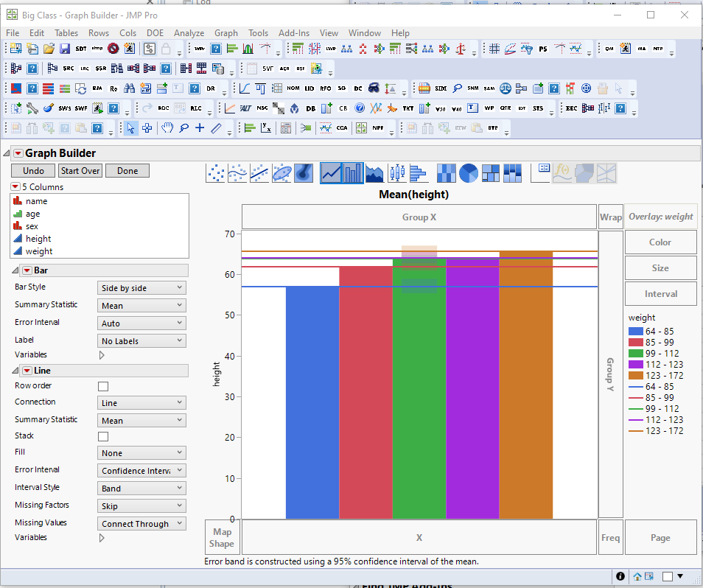This screenshot has width=703, height=588.
Task: Enable the Stack checkbox in the Line panel
Action: point(103,435)
